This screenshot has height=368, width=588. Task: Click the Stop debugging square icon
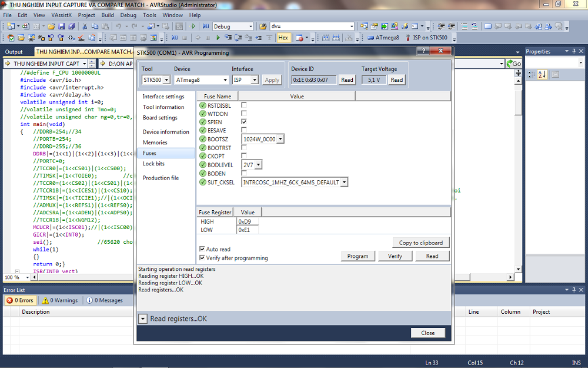click(185, 38)
